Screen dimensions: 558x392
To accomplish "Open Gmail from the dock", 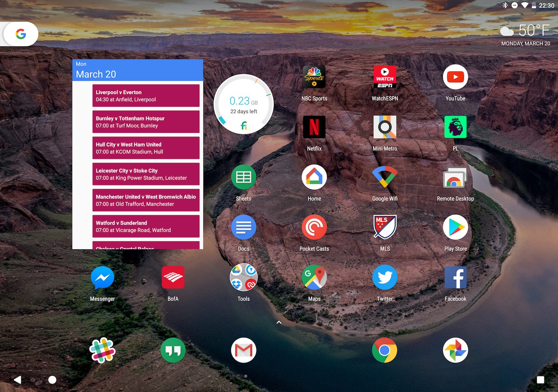I will click(244, 350).
